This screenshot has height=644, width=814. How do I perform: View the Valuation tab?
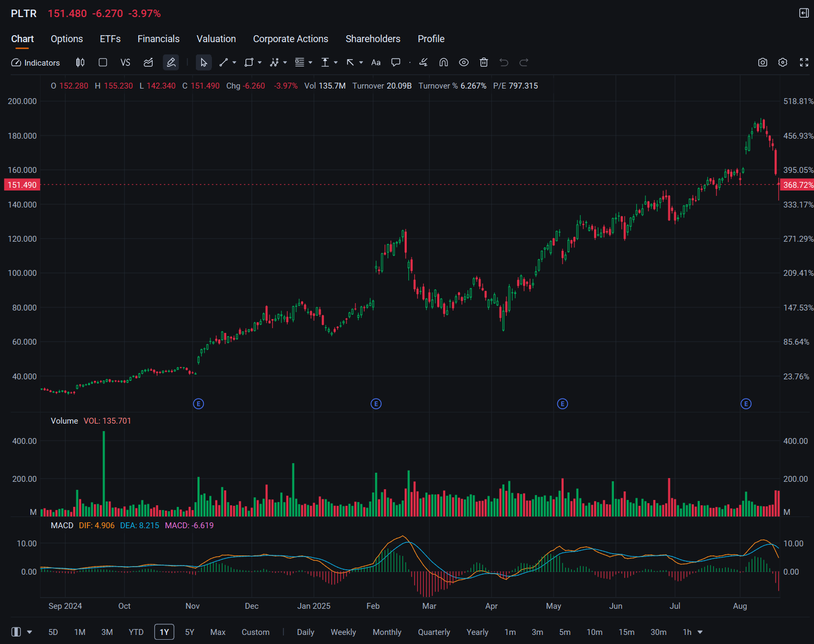216,39
